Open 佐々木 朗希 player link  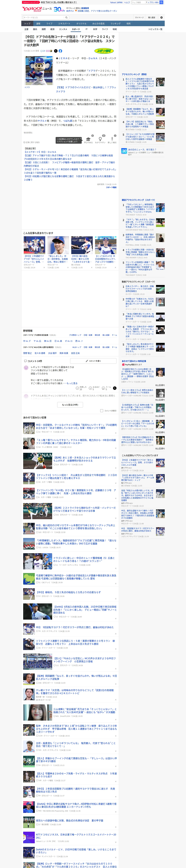40,353
